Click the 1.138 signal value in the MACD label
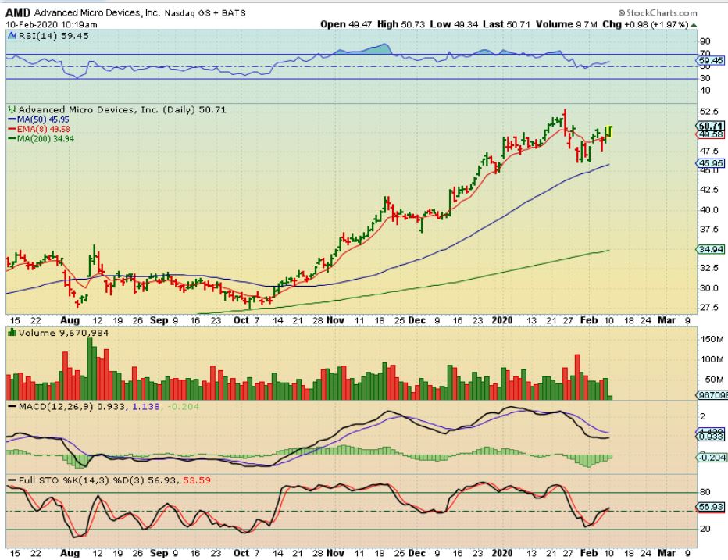The width and height of the screenshot is (728, 560). tap(146, 406)
